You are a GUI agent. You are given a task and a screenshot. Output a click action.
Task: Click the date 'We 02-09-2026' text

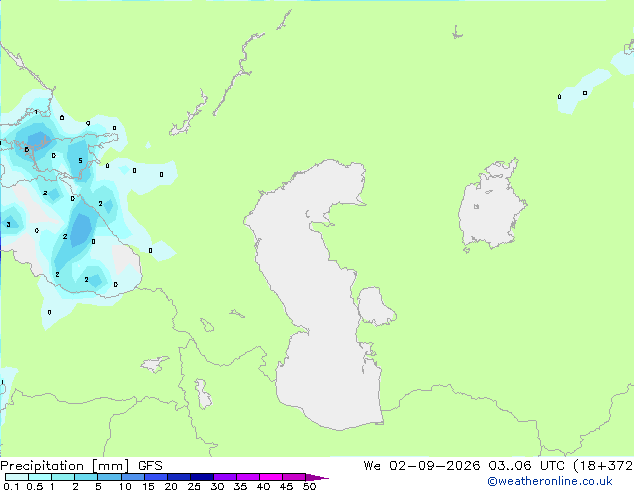[422, 466]
